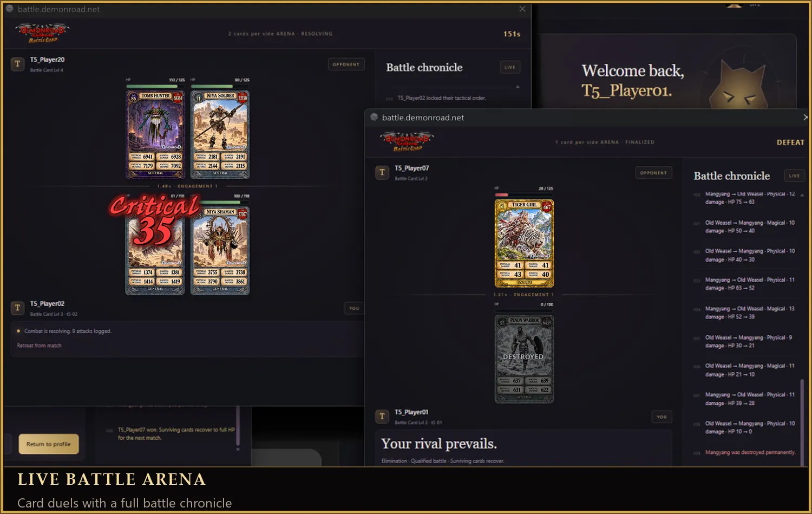812x514 pixels.
Task: Click the chronicle scroll-up arrow in the resolving arena window
Action: (x=518, y=87)
